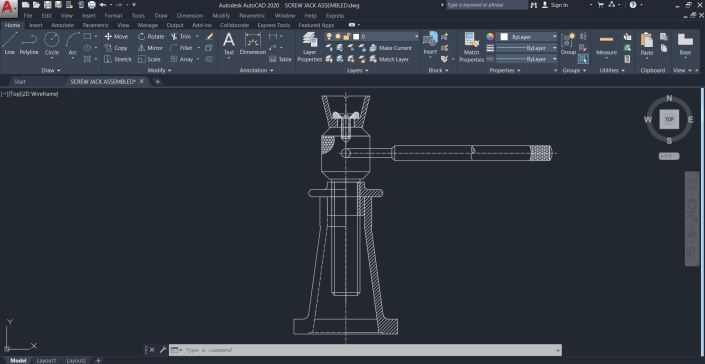The width and height of the screenshot is (705, 364).
Task: Select the Polyline tool
Action: coord(29,44)
